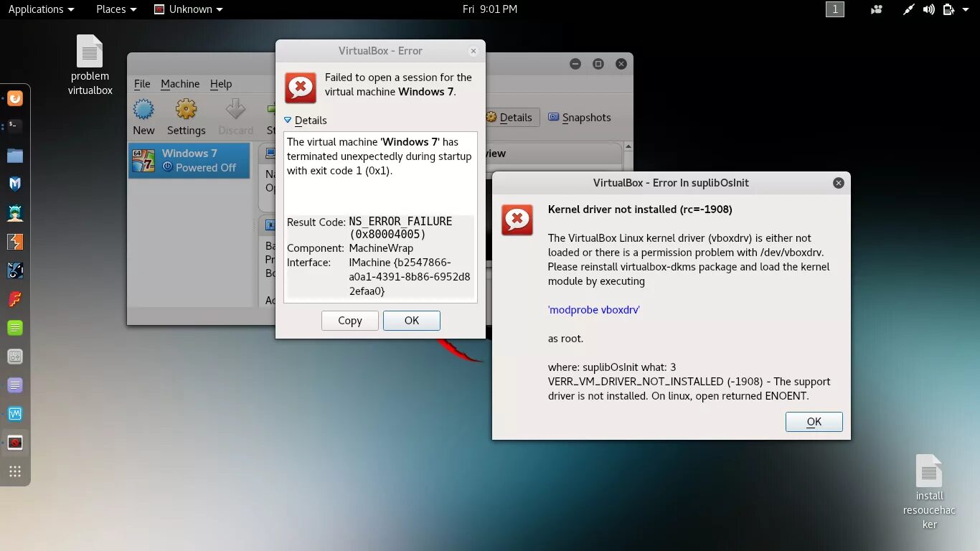Open Machine menu in VirtualBox Manager
The height and width of the screenshot is (551, 980).
coord(180,84)
